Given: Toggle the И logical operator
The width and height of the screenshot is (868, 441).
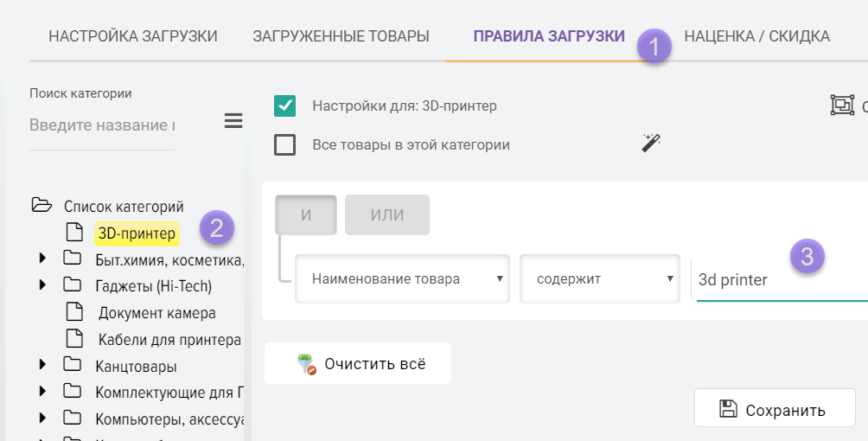Looking at the screenshot, I should [306, 215].
